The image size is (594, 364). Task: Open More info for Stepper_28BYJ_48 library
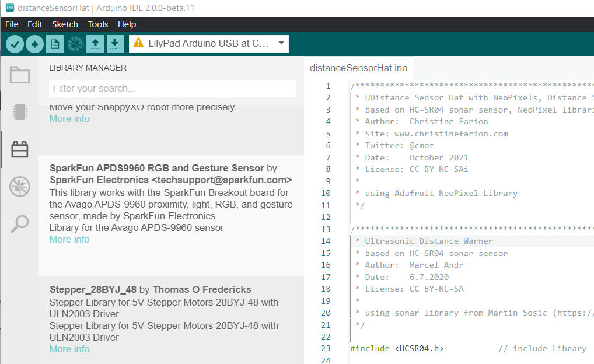point(69,349)
